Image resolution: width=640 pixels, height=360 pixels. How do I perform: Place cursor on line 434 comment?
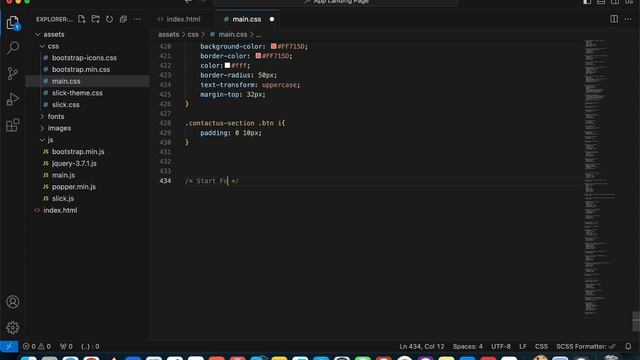pyautogui.click(x=212, y=181)
